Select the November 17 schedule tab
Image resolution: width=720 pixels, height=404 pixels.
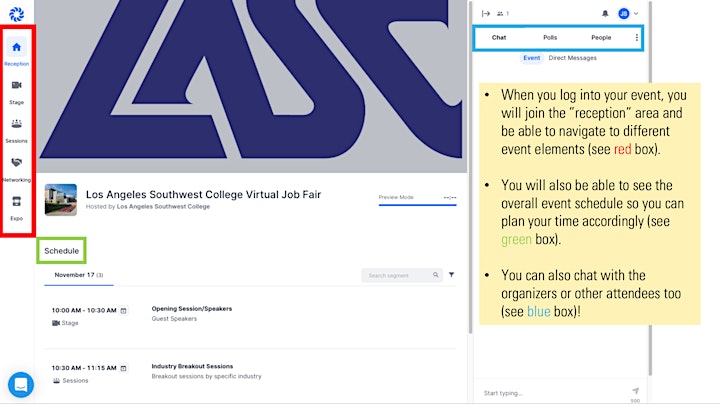click(79, 275)
